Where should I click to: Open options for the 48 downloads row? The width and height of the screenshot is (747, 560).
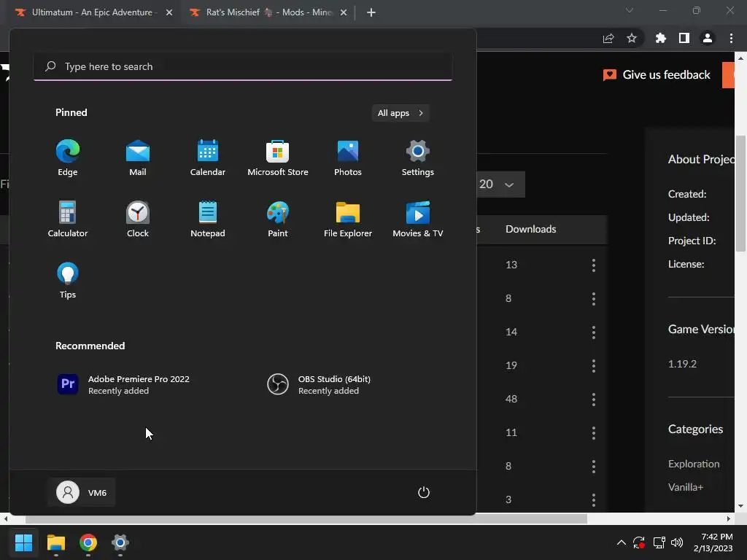pos(594,400)
